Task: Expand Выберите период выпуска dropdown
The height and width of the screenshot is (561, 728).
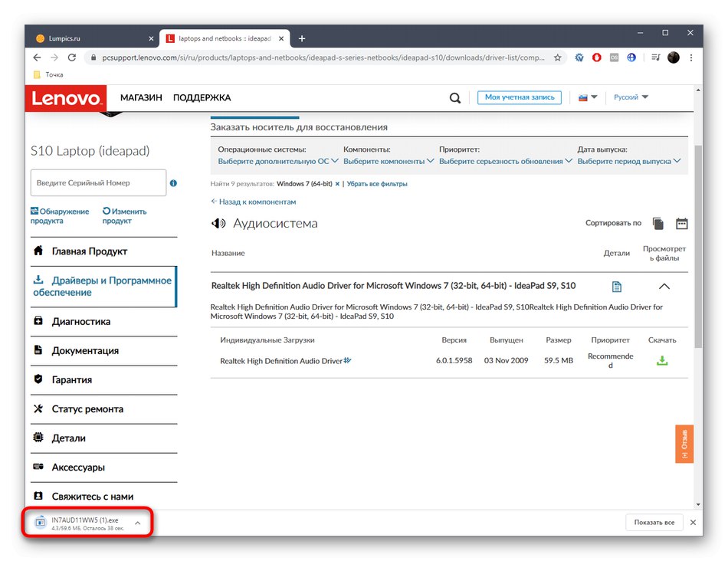Action: coord(629,161)
